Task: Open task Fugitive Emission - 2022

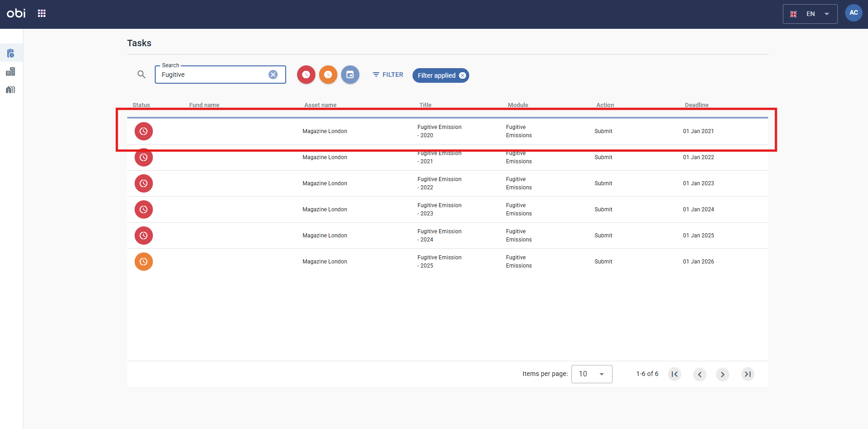Action: 439,183
